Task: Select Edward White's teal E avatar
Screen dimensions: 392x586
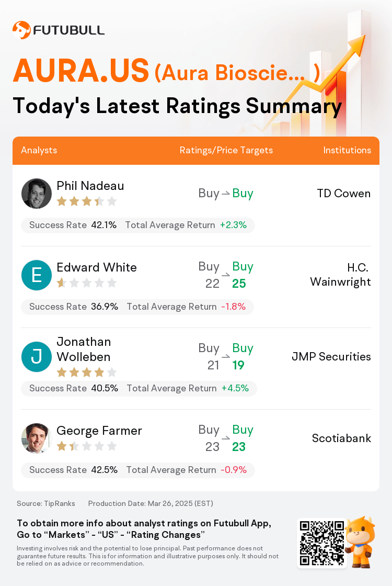Action: coord(37,275)
